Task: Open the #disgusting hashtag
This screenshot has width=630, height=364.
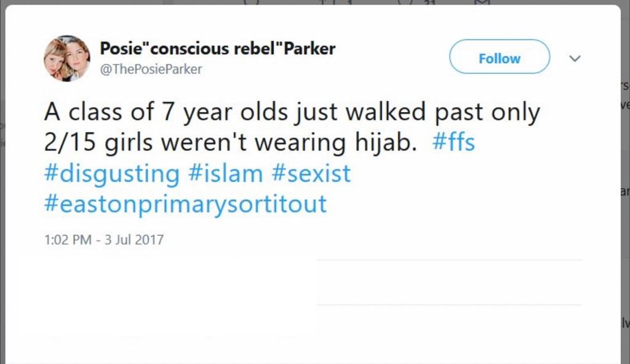Action: click(x=111, y=173)
